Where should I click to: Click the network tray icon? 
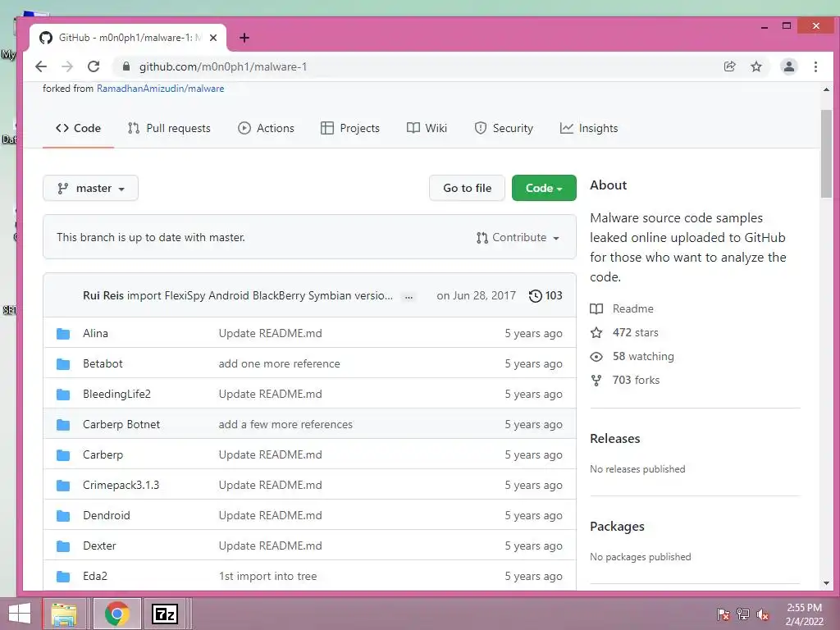pyautogui.click(x=743, y=614)
